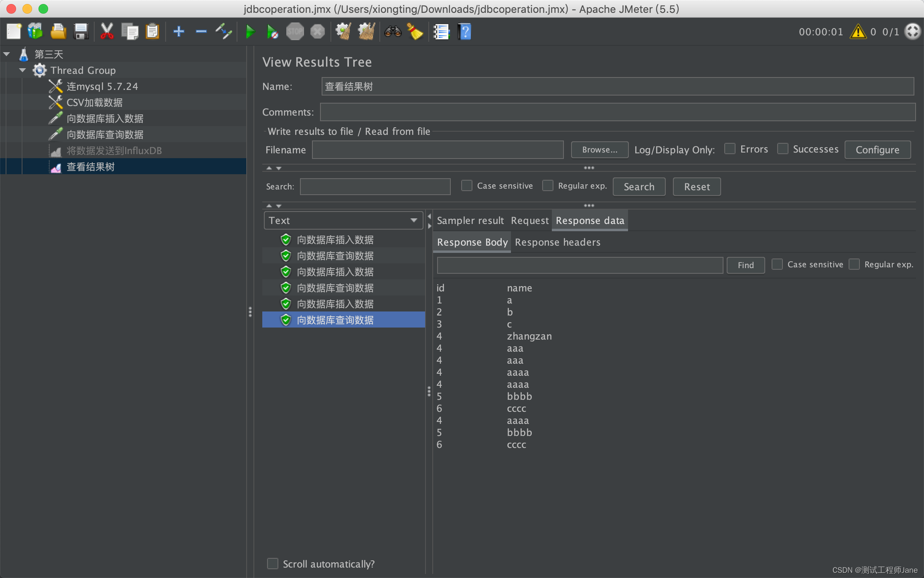This screenshot has width=924, height=578.
Task: Click the Filename input field
Action: click(x=440, y=150)
